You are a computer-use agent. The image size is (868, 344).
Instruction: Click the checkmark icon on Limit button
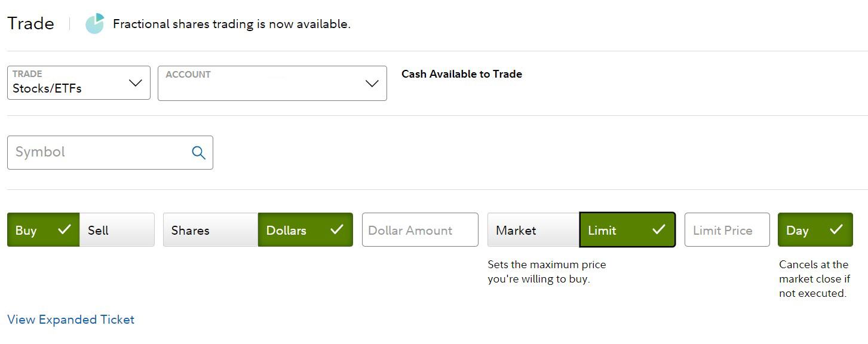(659, 229)
